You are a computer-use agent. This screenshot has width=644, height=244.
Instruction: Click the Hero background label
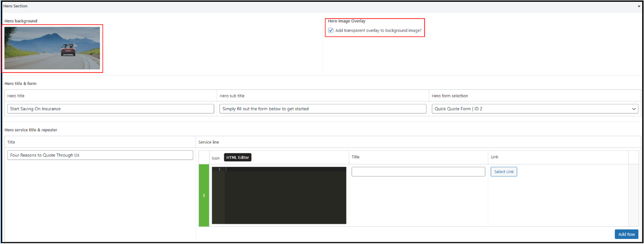[x=21, y=21]
